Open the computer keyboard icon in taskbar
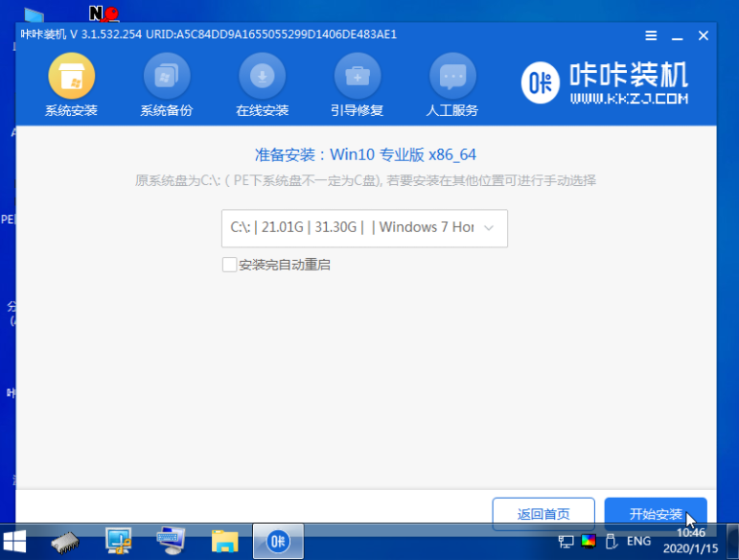Screen dimensions: 739x560 172,542
